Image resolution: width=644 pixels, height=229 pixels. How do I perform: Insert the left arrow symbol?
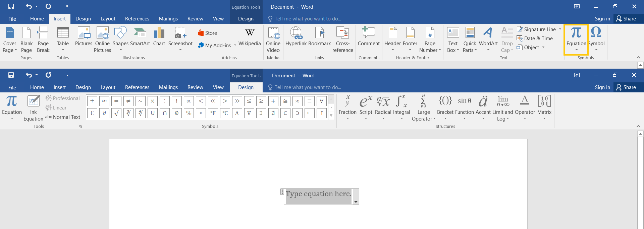[x=310, y=113]
